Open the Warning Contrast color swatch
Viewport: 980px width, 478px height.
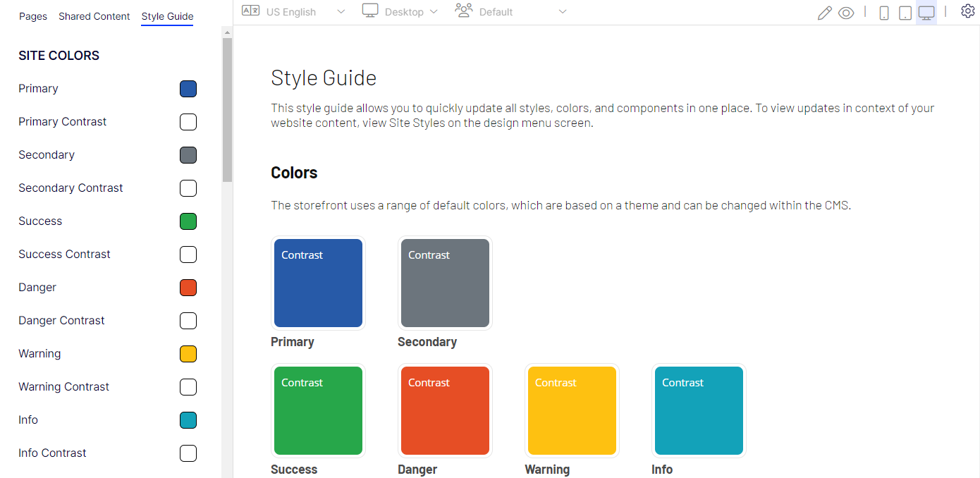click(188, 387)
